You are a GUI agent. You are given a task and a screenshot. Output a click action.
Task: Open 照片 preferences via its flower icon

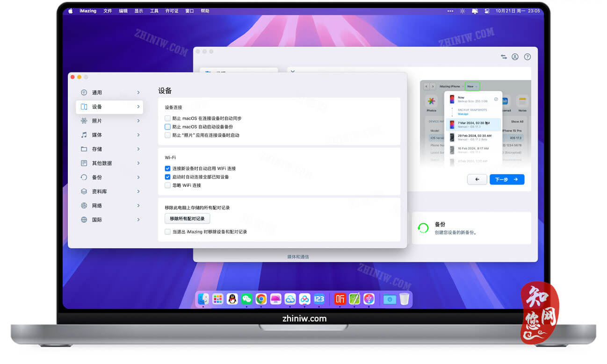[x=84, y=121]
